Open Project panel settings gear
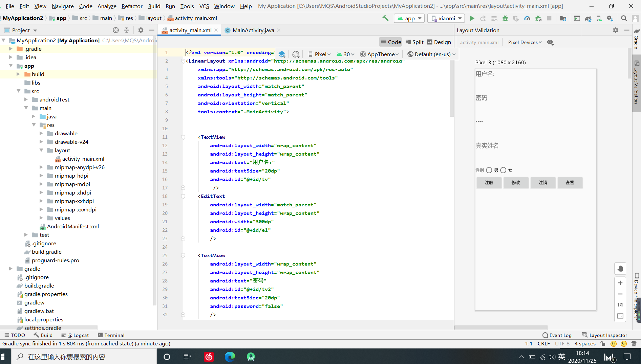The width and height of the screenshot is (641, 364). (x=141, y=30)
